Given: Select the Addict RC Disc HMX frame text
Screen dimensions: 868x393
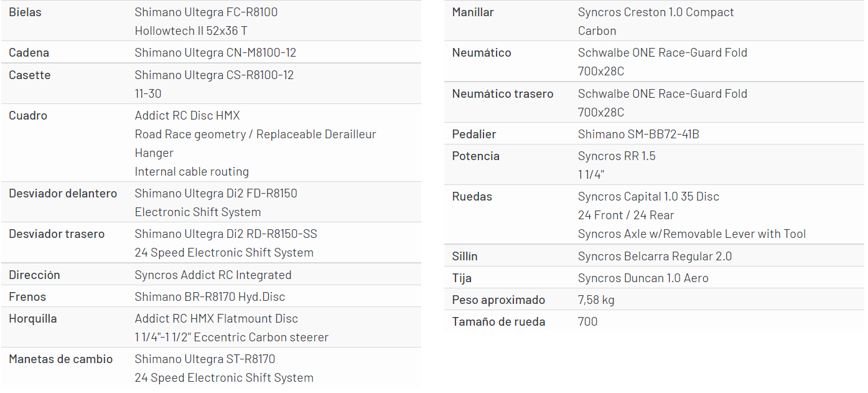Looking at the screenshot, I should [187, 115].
